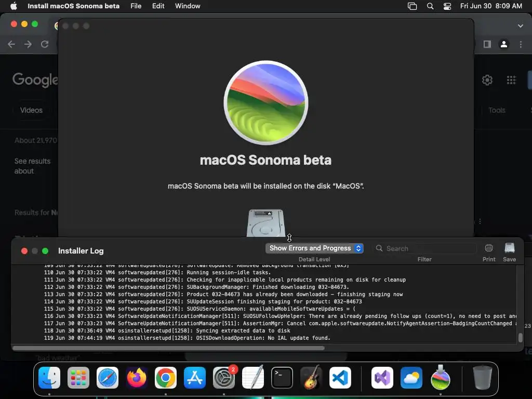Click log line 116 SUOSUFollowUpHelper

coord(280,316)
